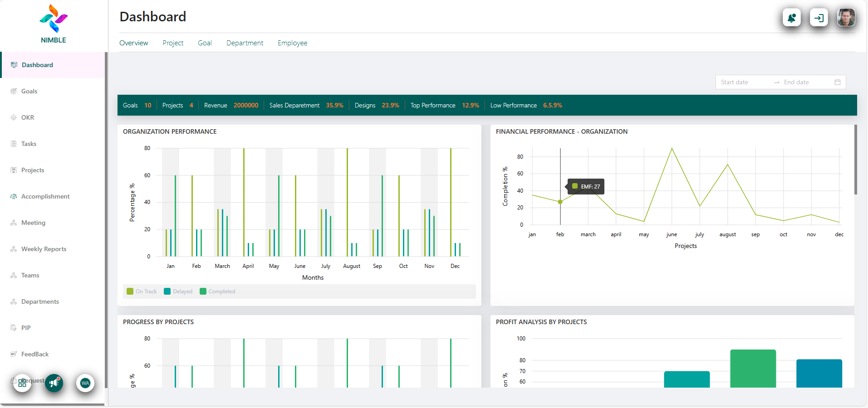The height and width of the screenshot is (408, 868).
Task: Hide the Completed legend series
Action: 217,291
